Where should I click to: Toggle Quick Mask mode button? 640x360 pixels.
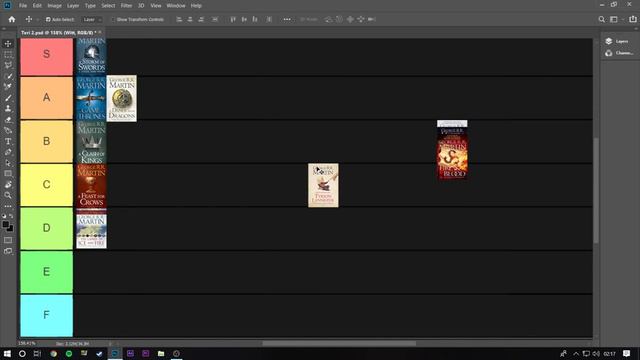coord(8,240)
